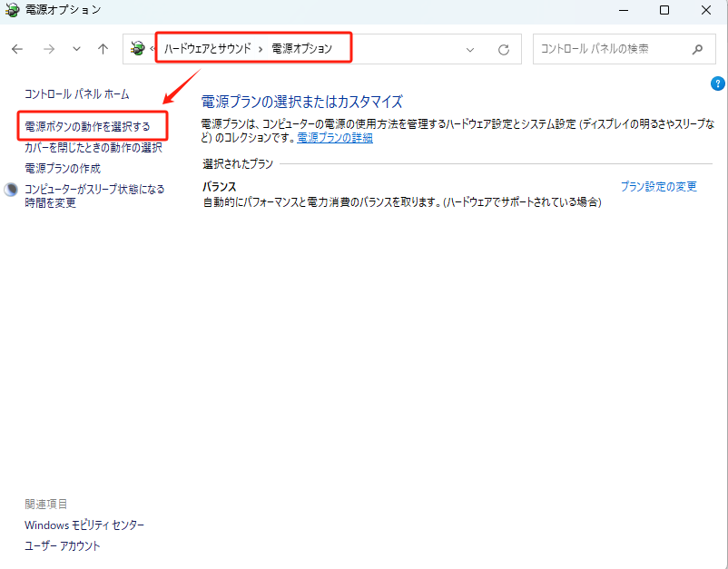The height and width of the screenshot is (569, 728).
Task: Select the 電源オプション breadcrumb
Action: 302,49
